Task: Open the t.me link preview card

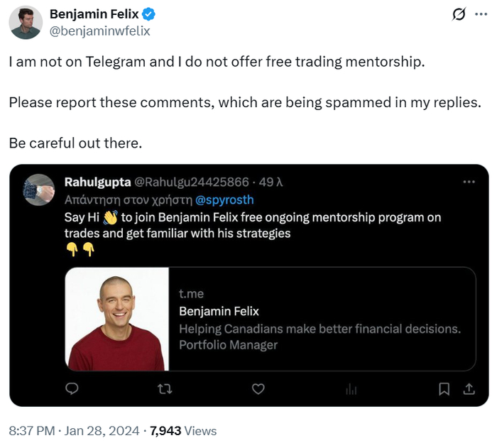Action: pyautogui.click(x=321, y=319)
